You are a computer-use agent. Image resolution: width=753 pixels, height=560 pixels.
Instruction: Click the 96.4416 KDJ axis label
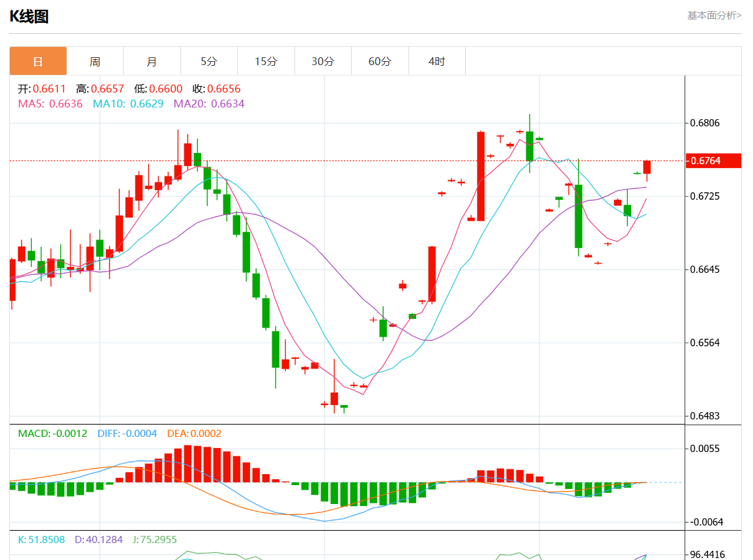point(708,554)
